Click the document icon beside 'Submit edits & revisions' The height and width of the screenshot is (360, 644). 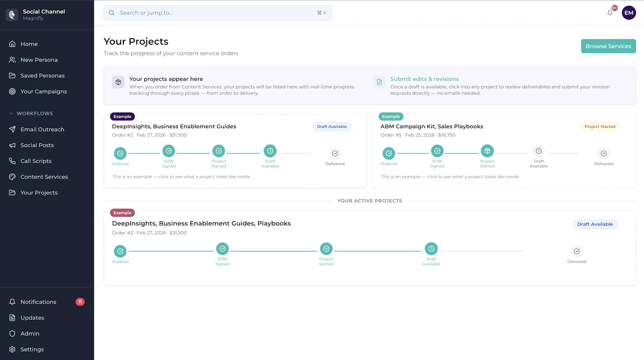coord(379,82)
